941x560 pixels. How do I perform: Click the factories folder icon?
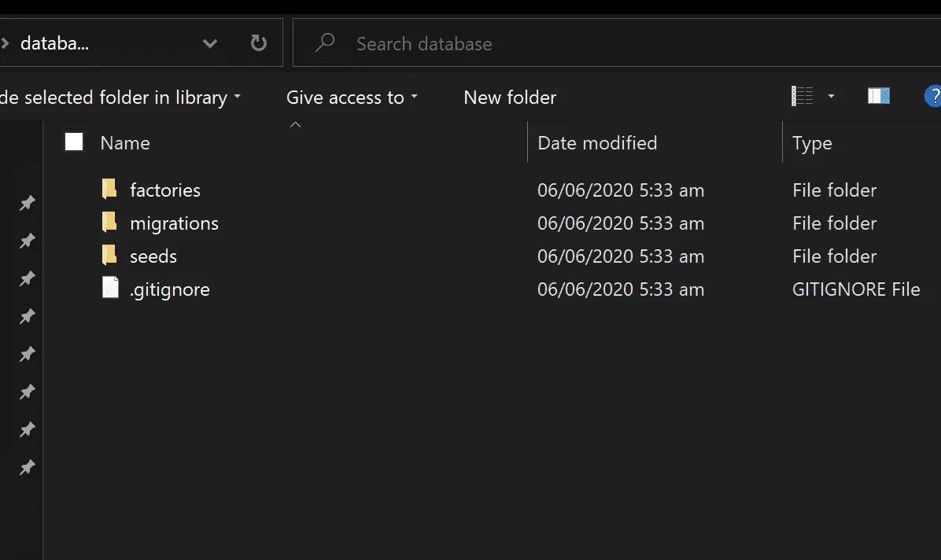click(x=109, y=189)
